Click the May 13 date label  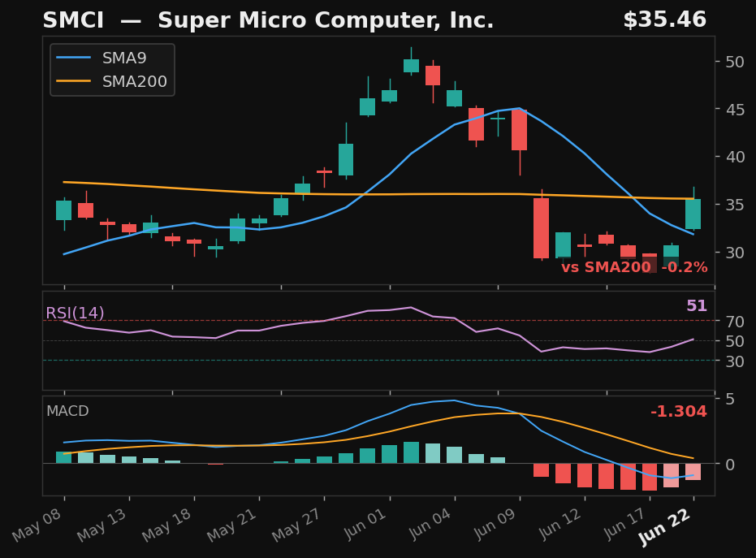102,524
